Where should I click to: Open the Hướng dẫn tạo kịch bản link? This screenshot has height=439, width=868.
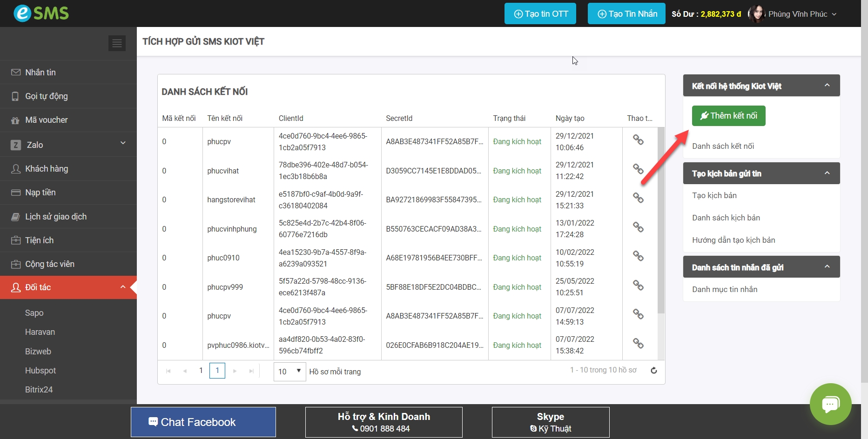click(x=733, y=240)
